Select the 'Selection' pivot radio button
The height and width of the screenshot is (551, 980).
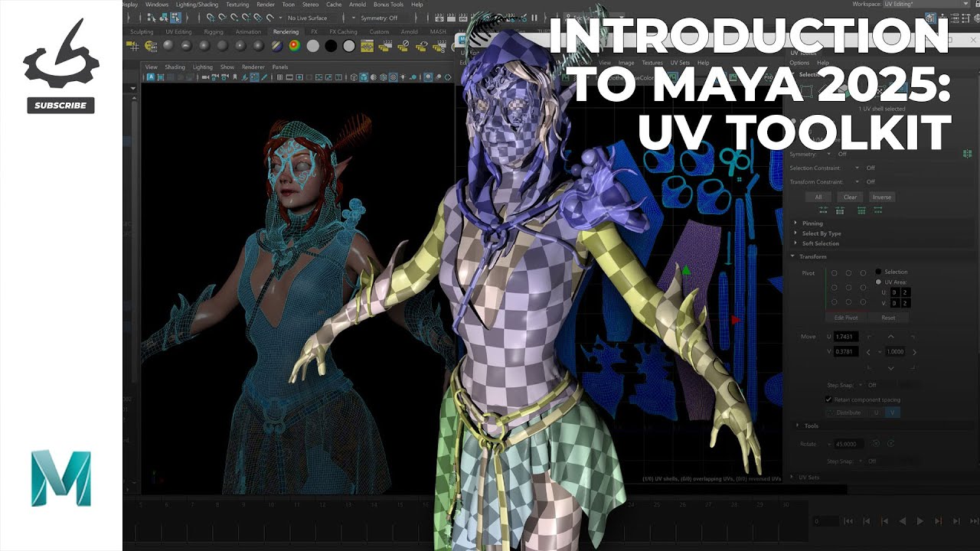pos(878,272)
